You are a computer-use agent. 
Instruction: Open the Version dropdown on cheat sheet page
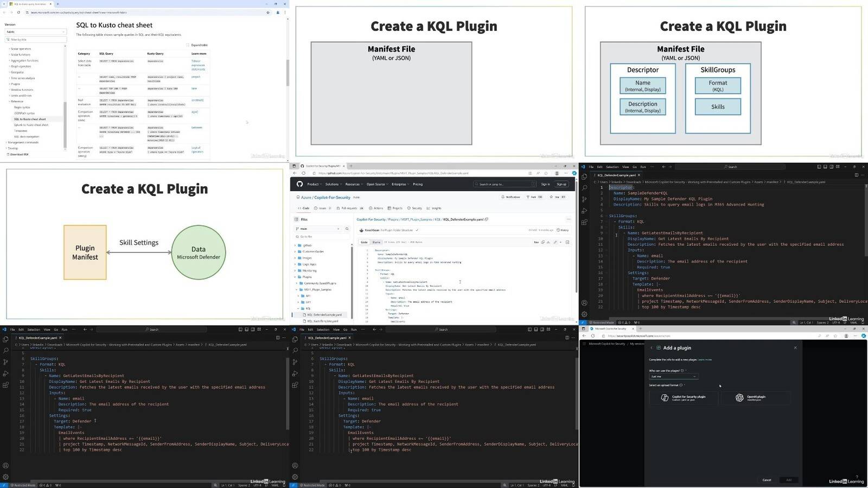click(35, 31)
